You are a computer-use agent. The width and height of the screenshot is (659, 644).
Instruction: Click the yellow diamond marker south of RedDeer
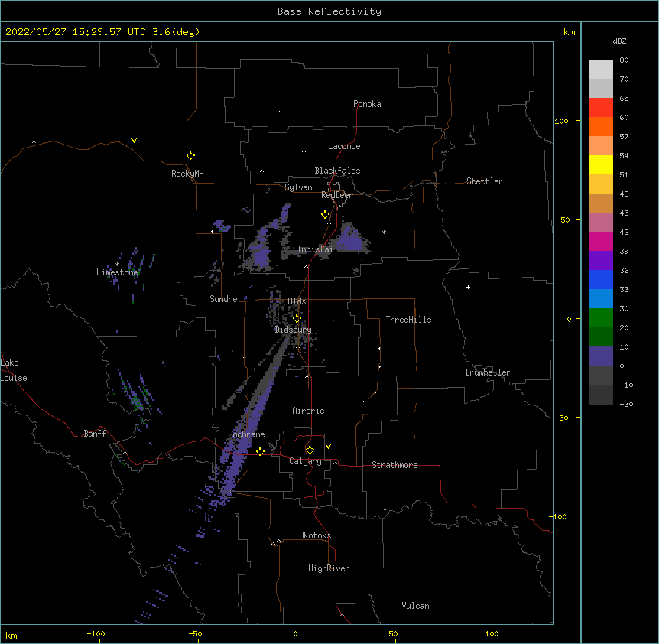[325, 215]
